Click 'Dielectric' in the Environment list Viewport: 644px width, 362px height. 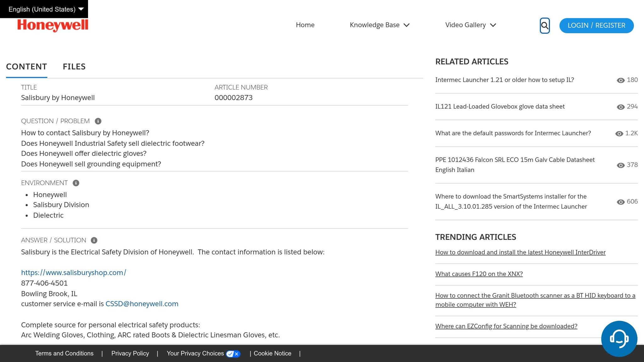(x=48, y=215)
